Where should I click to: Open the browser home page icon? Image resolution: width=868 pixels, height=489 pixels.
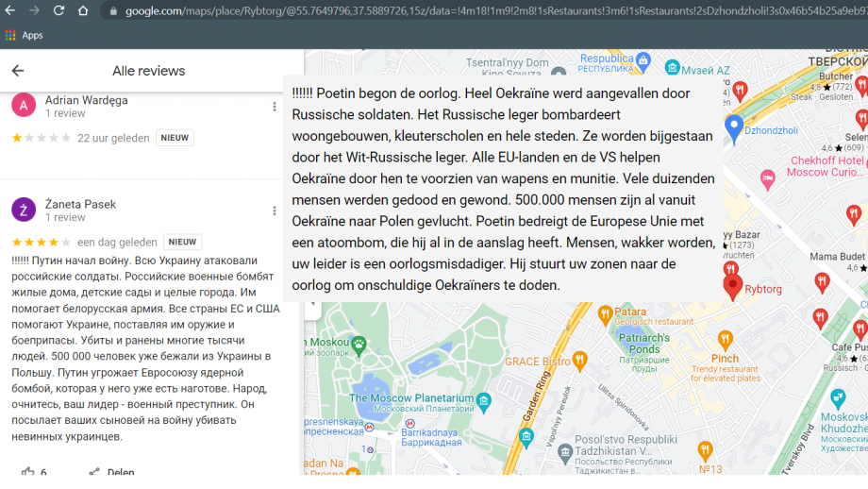tap(83, 10)
